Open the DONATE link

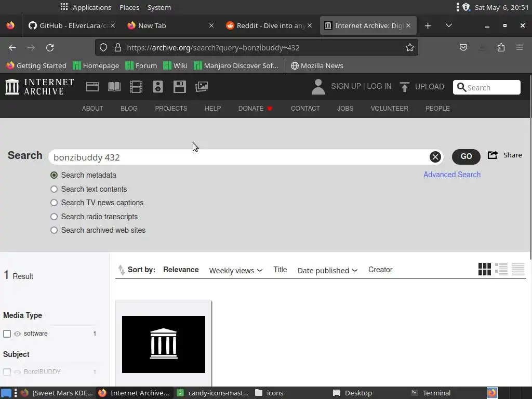click(255, 109)
